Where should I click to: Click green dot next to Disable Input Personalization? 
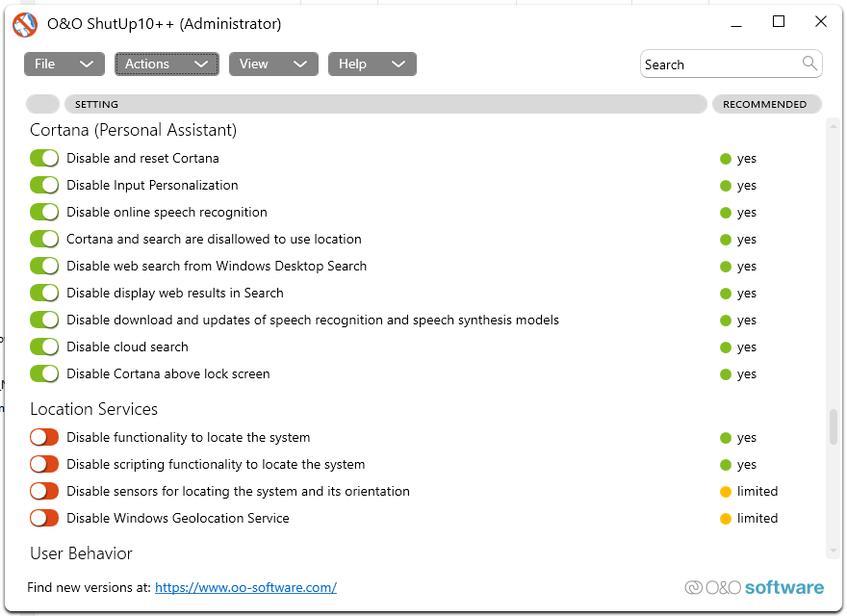(x=726, y=186)
